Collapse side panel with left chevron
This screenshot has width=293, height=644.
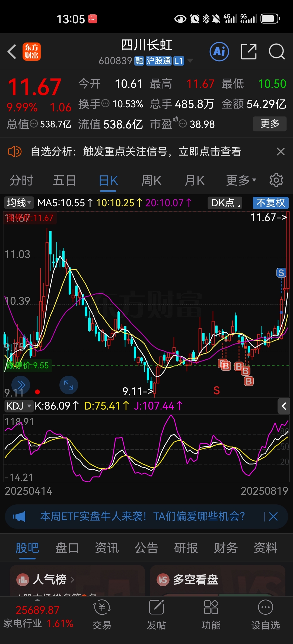point(284,406)
